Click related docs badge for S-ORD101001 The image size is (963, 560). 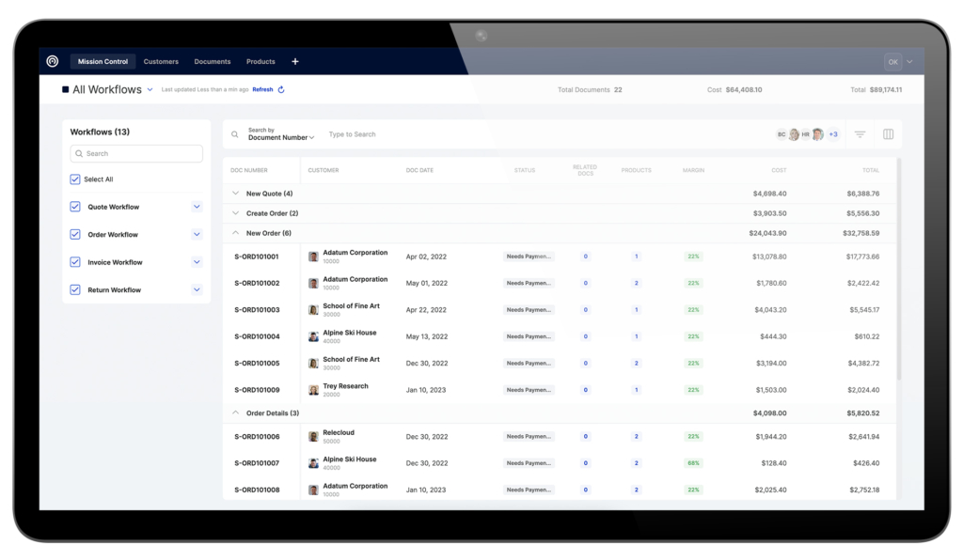click(585, 257)
